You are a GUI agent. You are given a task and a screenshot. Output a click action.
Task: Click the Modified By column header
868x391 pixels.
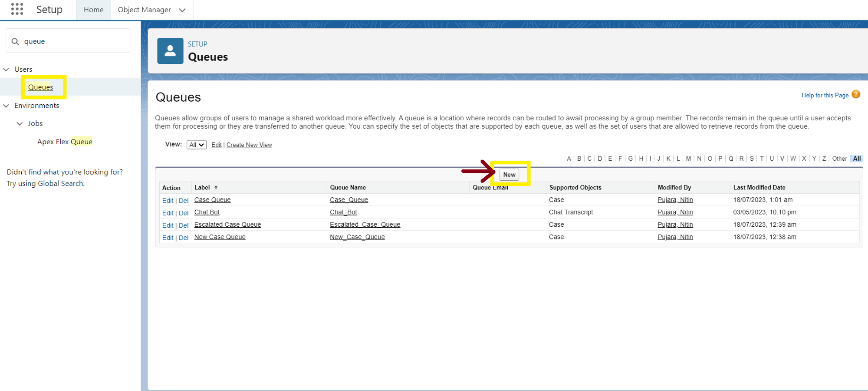tap(674, 188)
